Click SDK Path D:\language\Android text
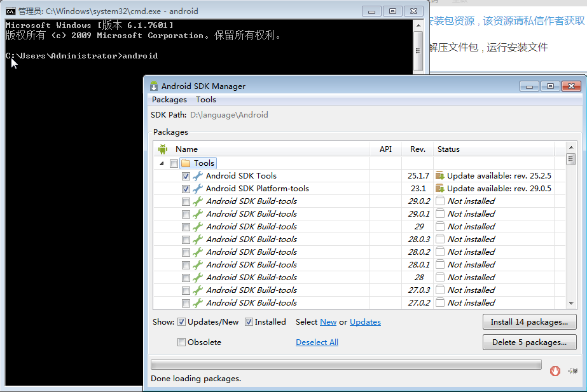 [x=229, y=115]
